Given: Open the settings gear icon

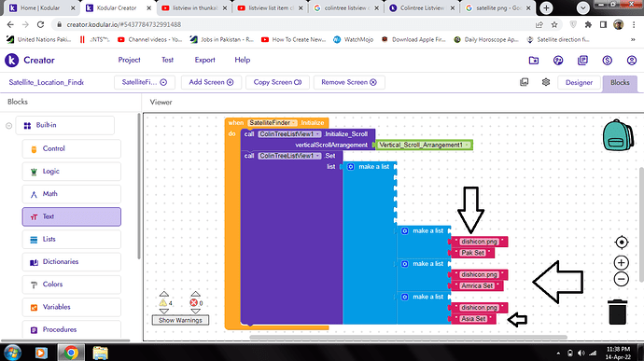Looking at the screenshot, I should 546,82.
